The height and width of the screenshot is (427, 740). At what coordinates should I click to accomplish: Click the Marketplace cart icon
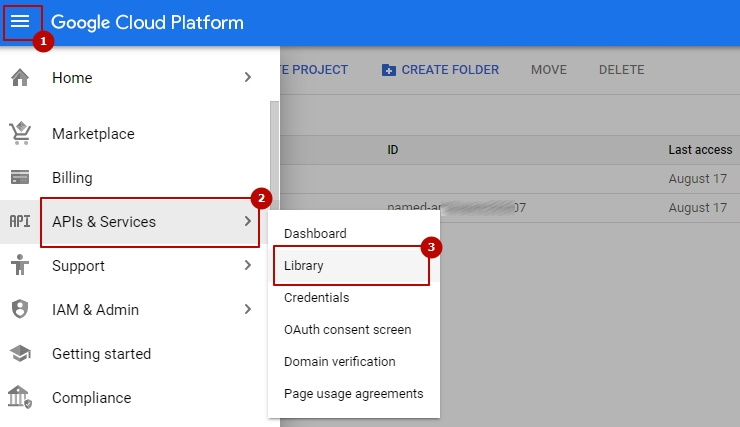(20, 133)
